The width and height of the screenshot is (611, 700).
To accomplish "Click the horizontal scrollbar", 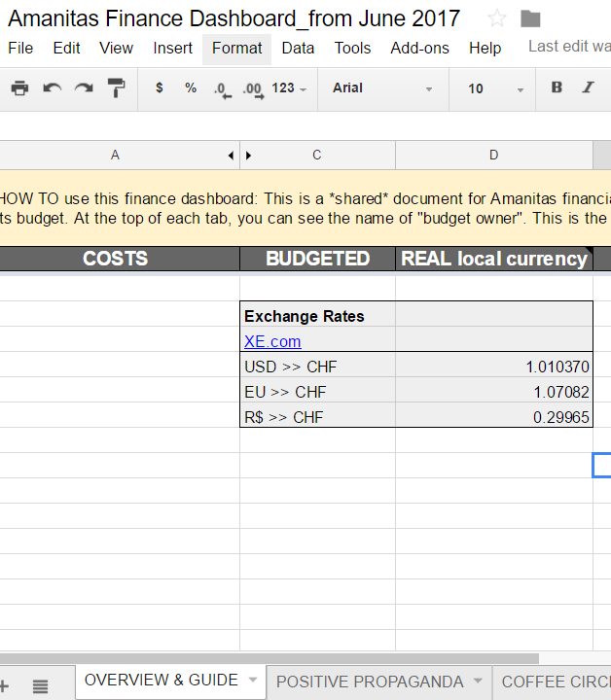I will pos(270,659).
